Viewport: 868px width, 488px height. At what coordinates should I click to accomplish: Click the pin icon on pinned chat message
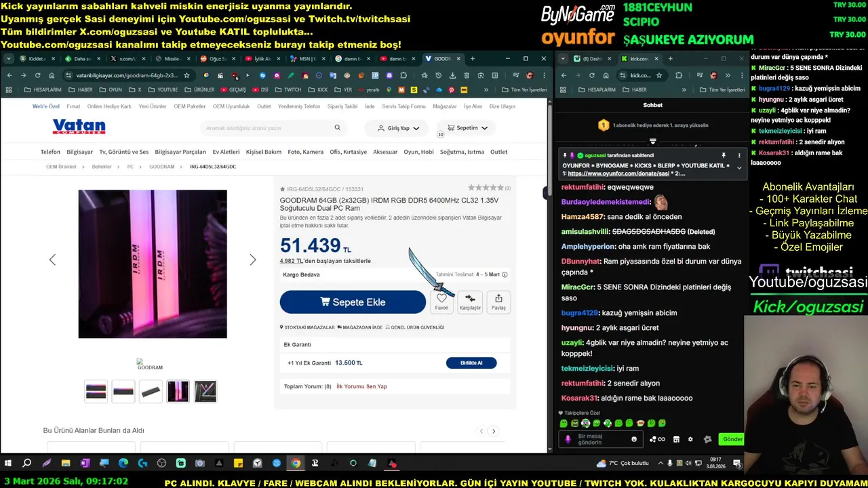(724, 155)
